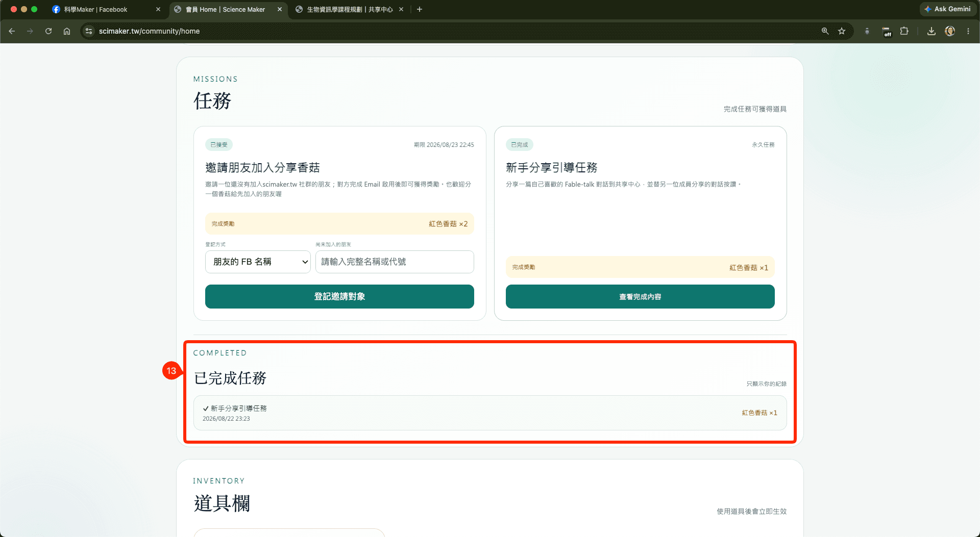Screen dimensions: 980x537
Task: Click the 2026/08/22 23:23 timestamp
Action: pyautogui.click(x=226, y=419)
